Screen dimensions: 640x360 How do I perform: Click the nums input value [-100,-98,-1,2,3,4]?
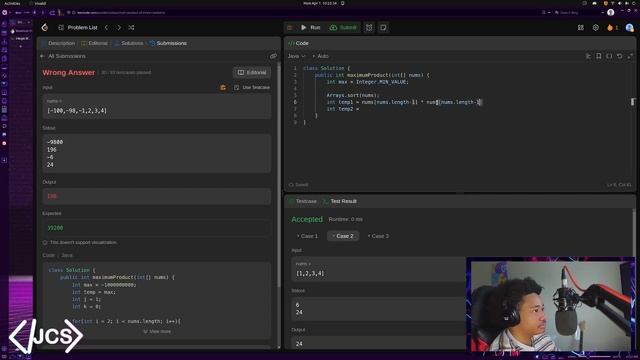77,111
